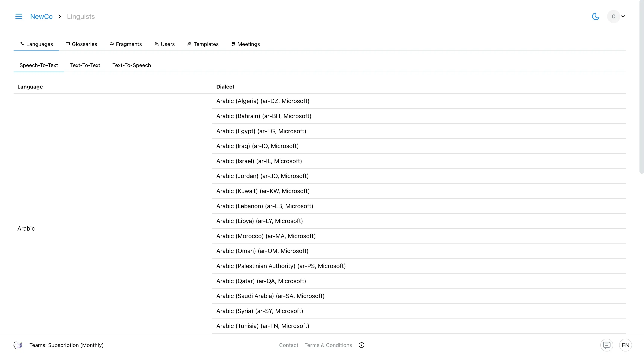Open the Templates tab

(203, 44)
